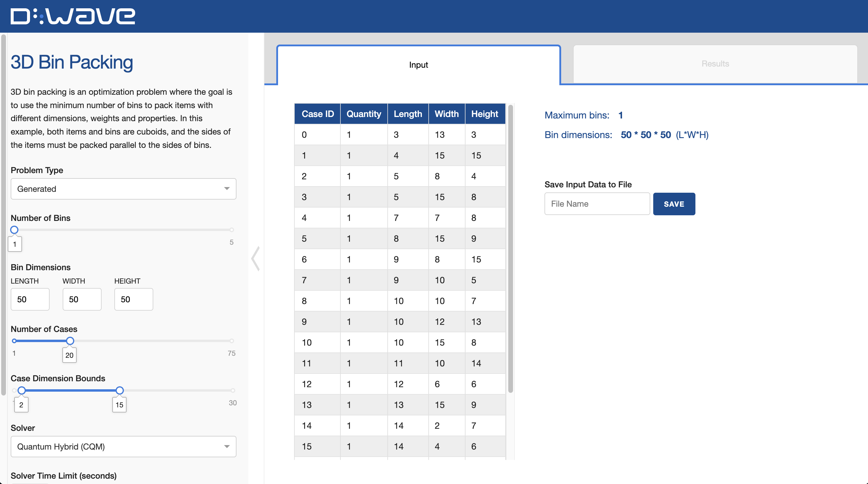Viewport: 868px width, 484px height.
Task: Click the bin WIDTH input field
Action: click(x=82, y=299)
